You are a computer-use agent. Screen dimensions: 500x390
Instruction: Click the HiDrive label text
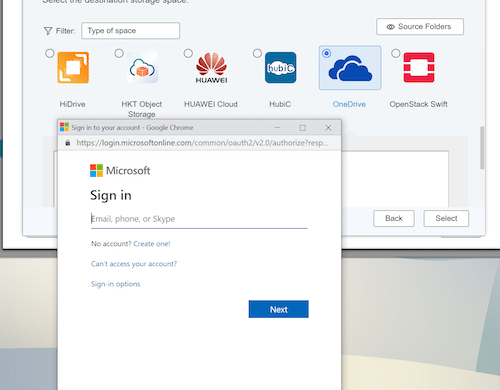point(72,104)
